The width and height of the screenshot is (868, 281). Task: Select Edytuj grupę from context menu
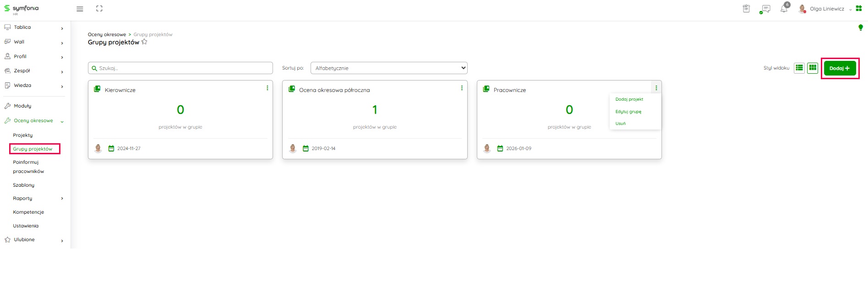[x=628, y=112]
